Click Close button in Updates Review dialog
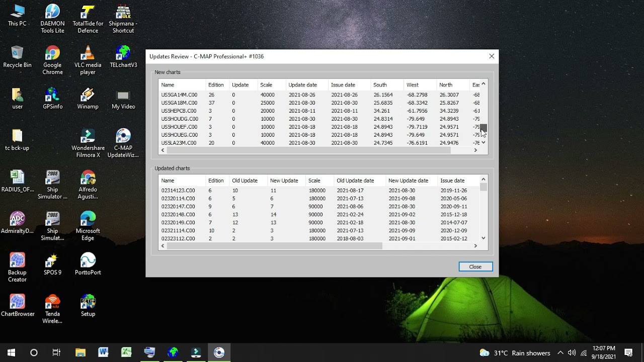The width and height of the screenshot is (644, 362). click(475, 267)
